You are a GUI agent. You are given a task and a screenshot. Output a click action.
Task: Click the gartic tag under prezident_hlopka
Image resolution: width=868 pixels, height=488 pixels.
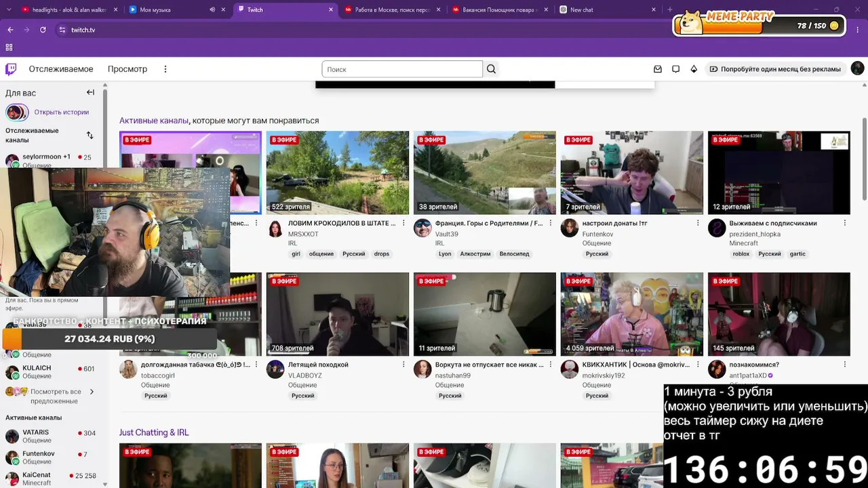[797, 254]
